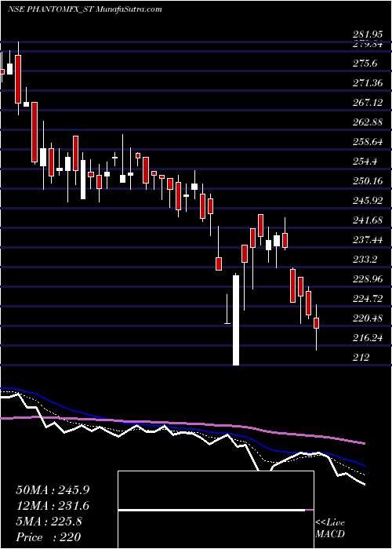This screenshot has height=549, width=392.
Task: Click the NSE PHANTOMFX_ST MunafaSutra.com title
Action: coord(85,9)
